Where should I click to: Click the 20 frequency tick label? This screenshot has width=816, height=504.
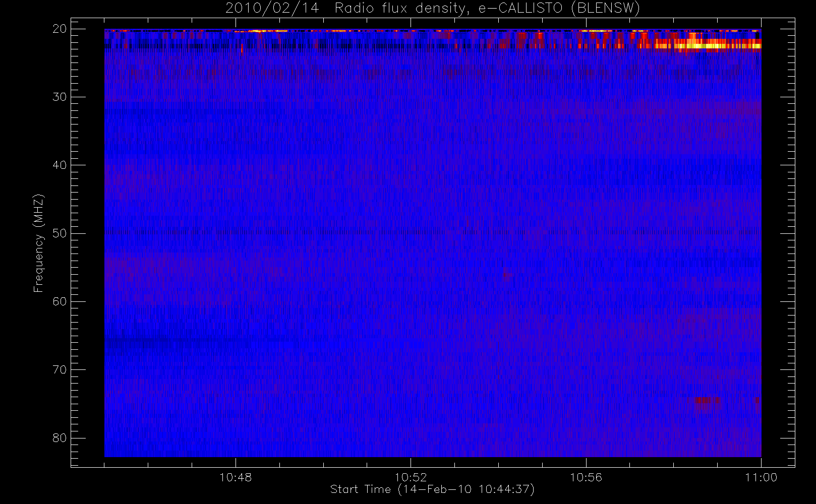pos(60,29)
